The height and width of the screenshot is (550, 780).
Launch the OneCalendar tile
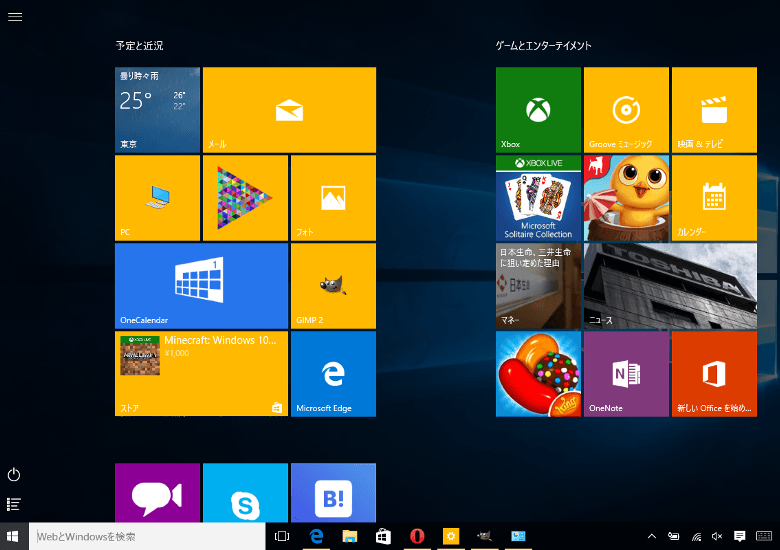click(x=201, y=286)
